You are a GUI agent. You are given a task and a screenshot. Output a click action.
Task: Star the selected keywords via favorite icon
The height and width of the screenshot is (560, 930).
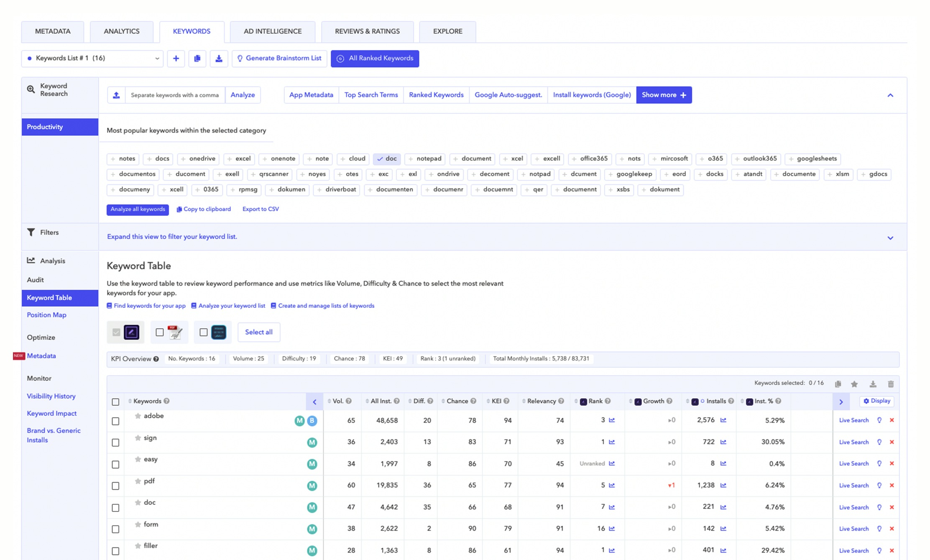click(x=854, y=384)
